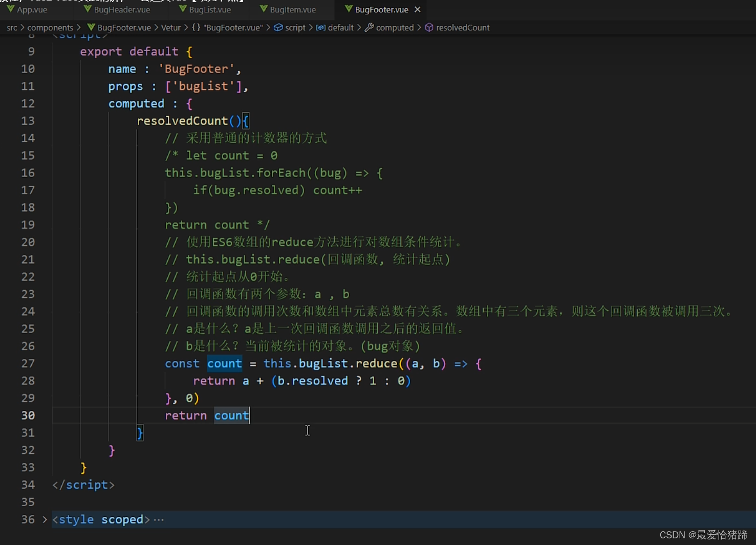Click 'if(bug.resolved) count++' on line 17
This screenshot has width=756, height=545.
(277, 190)
